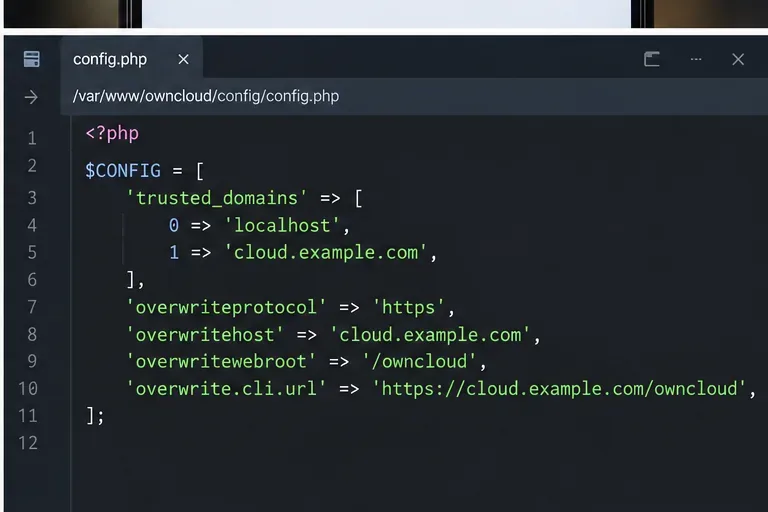Click the 'localhost' string value

(282, 225)
